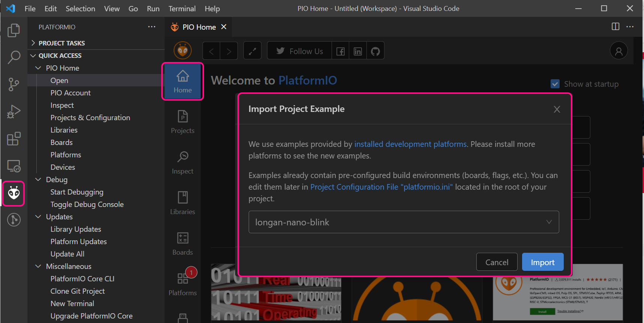Open the Run menu
This screenshot has width=644, height=323.
[153, 9]
